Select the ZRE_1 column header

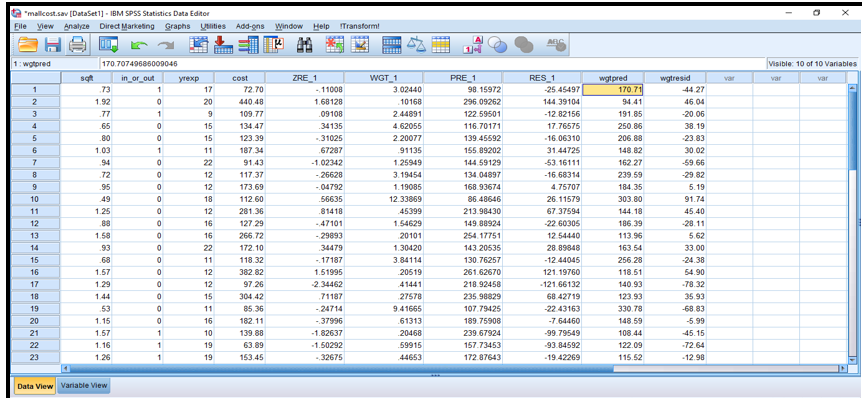(x=304, y=78)
